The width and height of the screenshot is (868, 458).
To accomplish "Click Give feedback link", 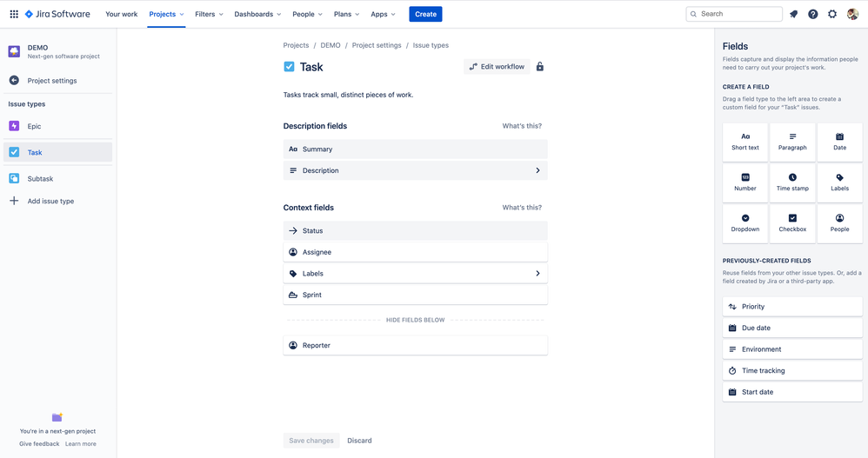I will tap(39, 443).
